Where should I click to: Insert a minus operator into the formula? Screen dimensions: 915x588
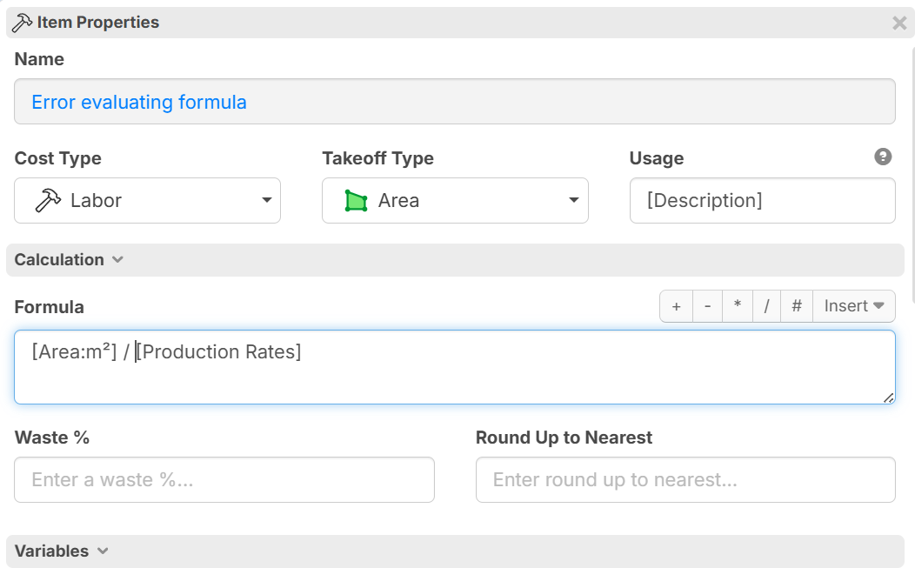(707, 306)
